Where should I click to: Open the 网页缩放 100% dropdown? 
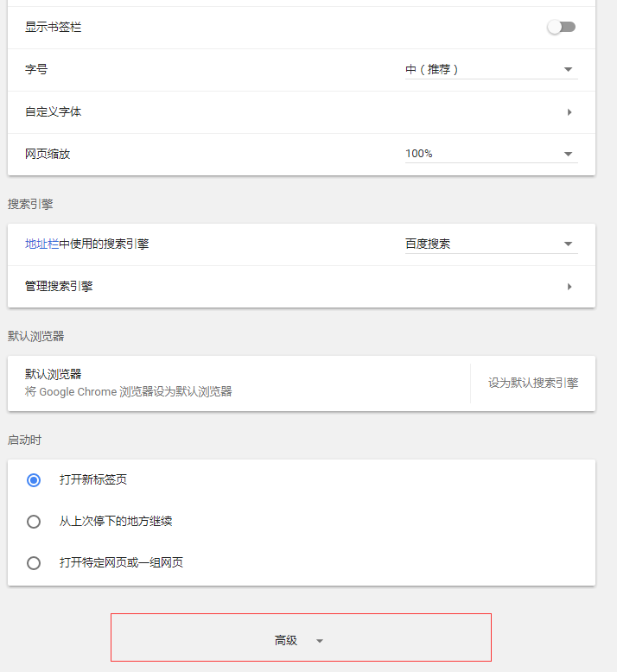[492, 154]
